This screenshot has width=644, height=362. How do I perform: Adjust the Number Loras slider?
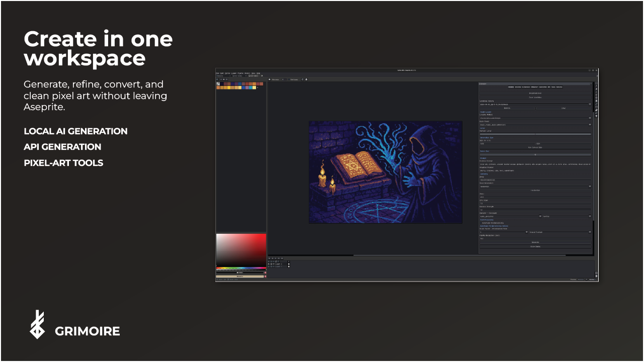pos(535,134)
